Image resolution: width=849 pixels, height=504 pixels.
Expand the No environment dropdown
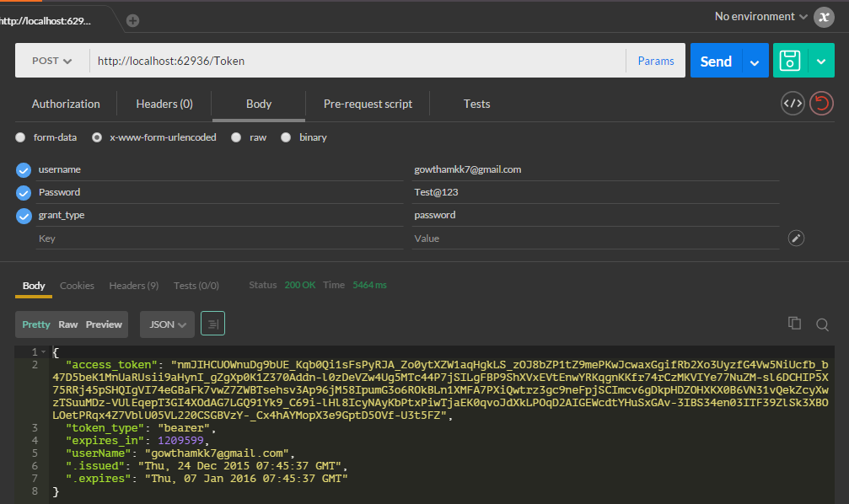[x=760, y=17]
